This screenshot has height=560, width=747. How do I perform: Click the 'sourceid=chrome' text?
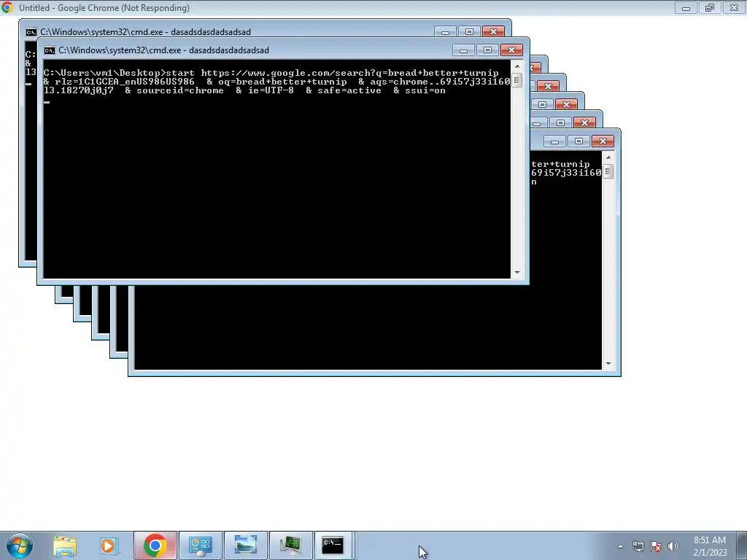click(180, 90)
